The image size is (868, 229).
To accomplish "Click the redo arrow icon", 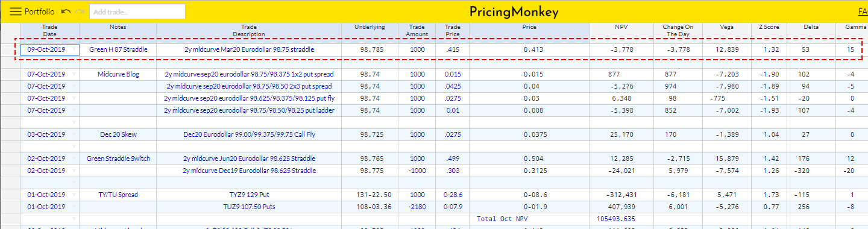I will (80, 11).
